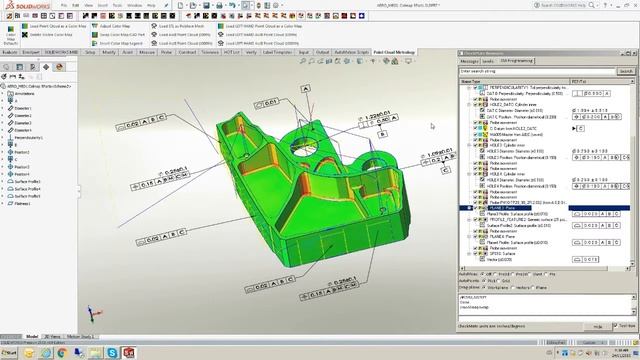Open the File menu

(64, 5)
